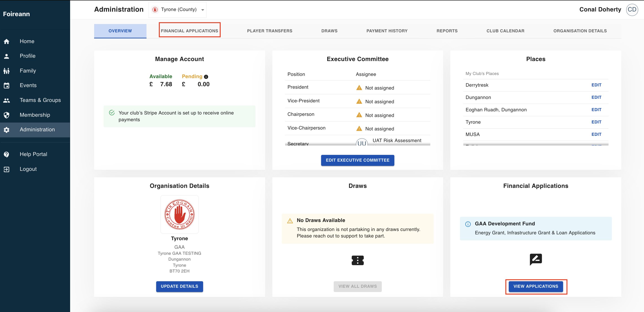Open Home from the sidebar house icon
The width and height of the screenshot is (644, 312).
coord(7,42)
